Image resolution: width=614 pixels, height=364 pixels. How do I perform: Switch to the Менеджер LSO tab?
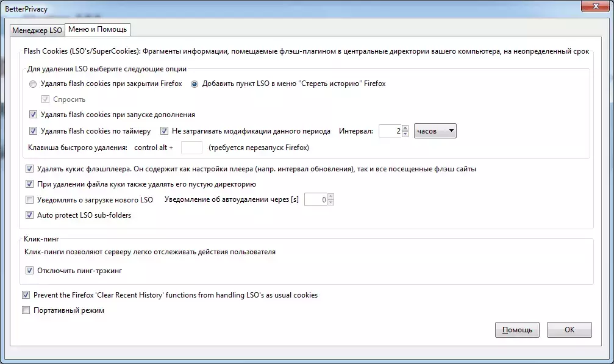pos(37,30)
